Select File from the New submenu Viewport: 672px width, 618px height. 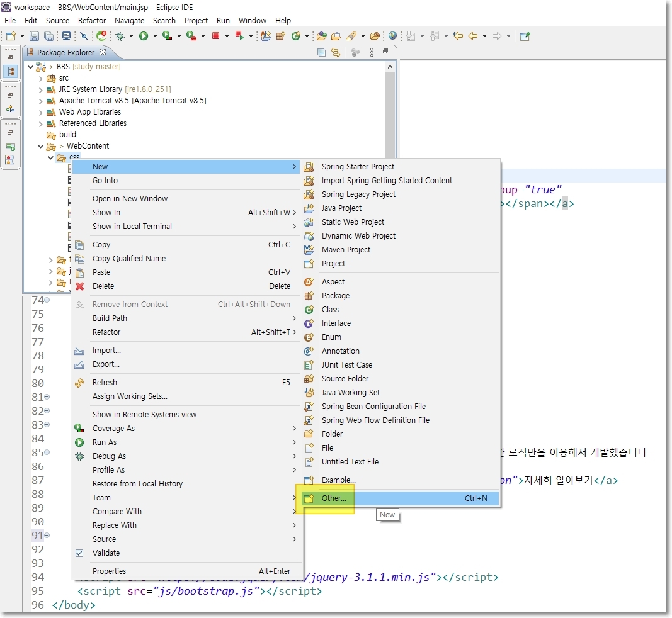click(401, 447)
